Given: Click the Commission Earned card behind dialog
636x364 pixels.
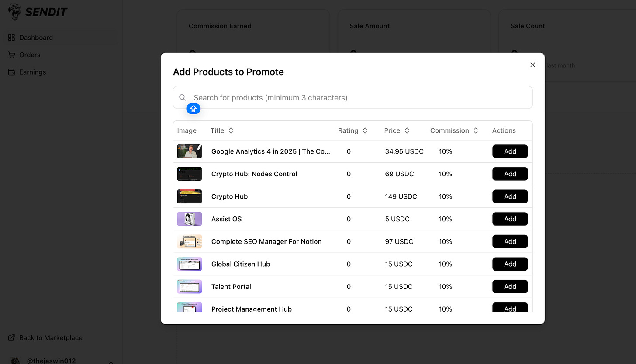Looking at the screenshot, I should tap(253, 31).
